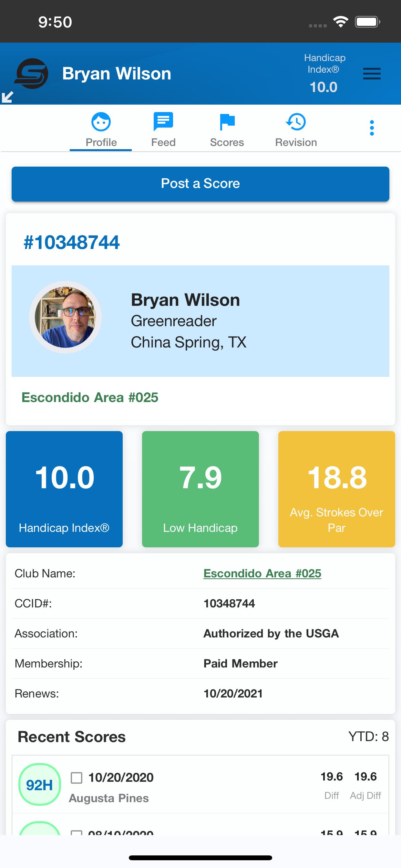Image resolution: width=401 pixels, height=868 pixels.
Task: Tap the Feed chat icon
Action: [x=163, y=121]
